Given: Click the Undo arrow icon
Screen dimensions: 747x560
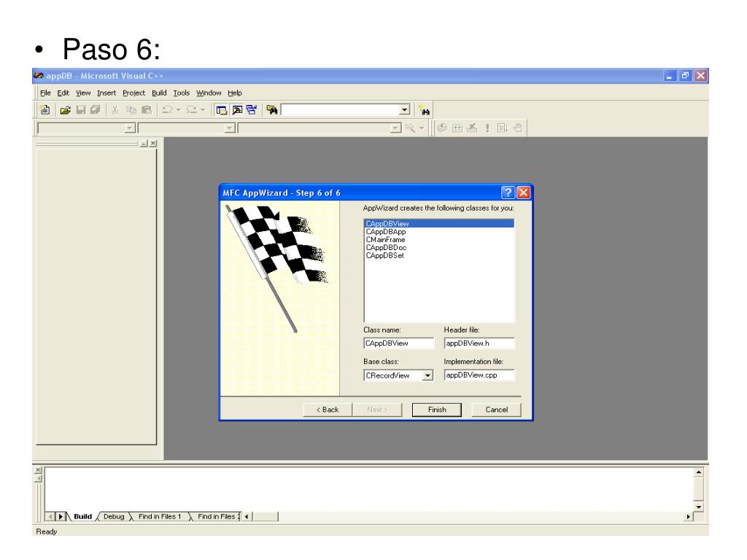Looking at the screenshot, I should click(x=167, y=110).
